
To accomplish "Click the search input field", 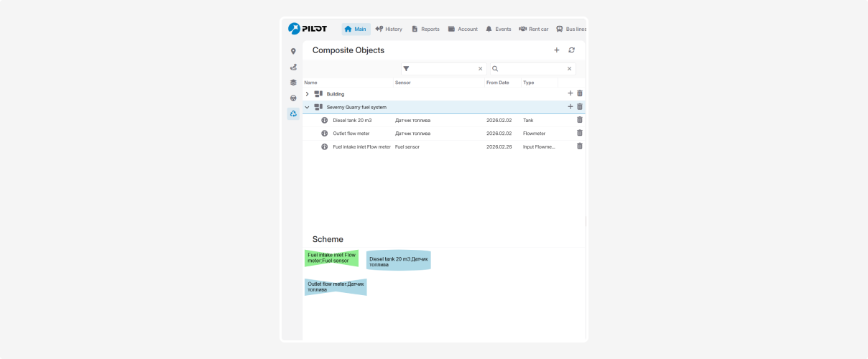I will (x=533, y=69).
